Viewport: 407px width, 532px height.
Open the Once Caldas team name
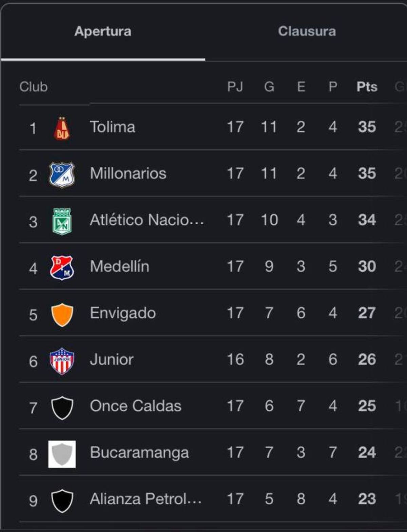click(135, 406)
